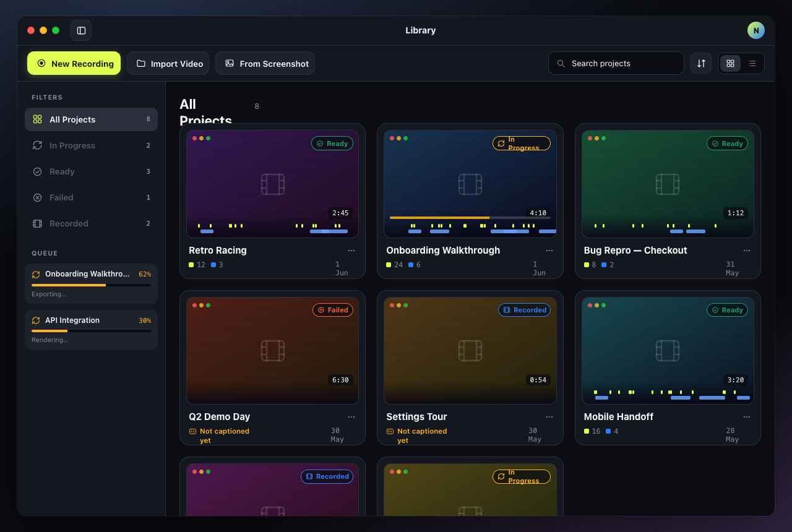Start a New Recording
Viewport: 792px width, 532px height.
pos(74,63)
